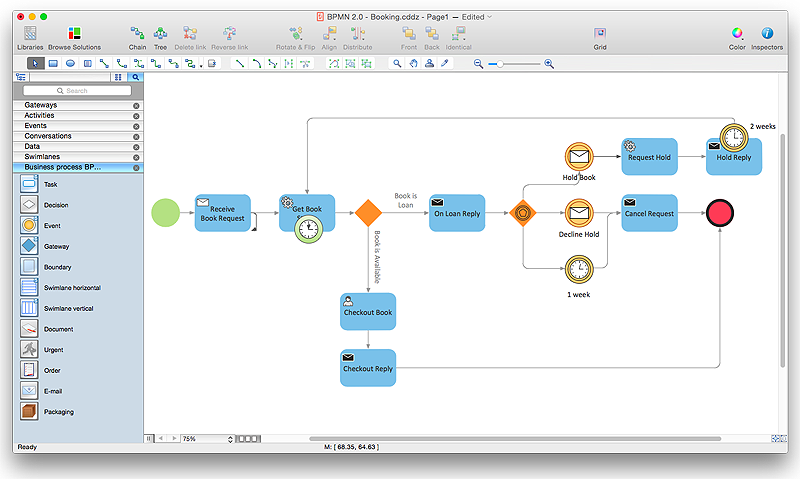Image resolution: width=800 pixels, height=479 pixels.
Task: Expand the Activities library
Action: coord(39,115)
